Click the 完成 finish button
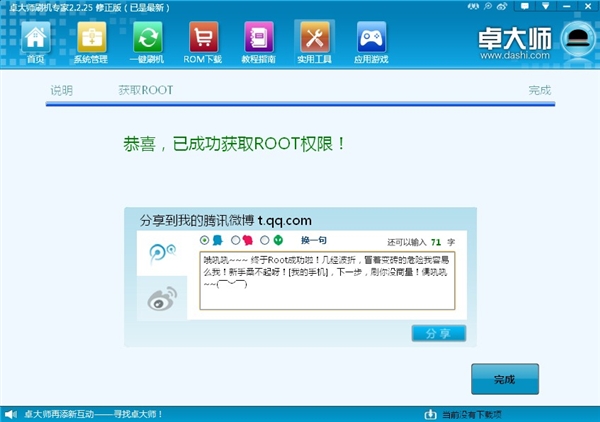 [505, 379]
